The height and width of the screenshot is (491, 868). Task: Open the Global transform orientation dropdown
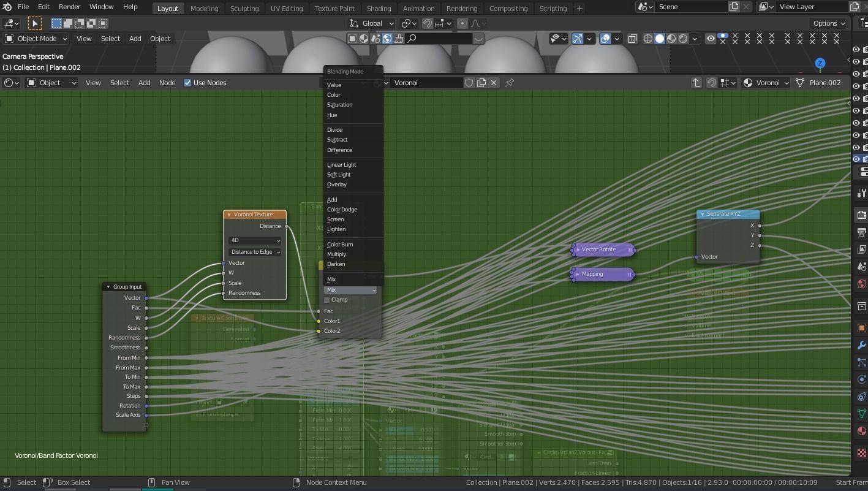[x=371, y=23]
